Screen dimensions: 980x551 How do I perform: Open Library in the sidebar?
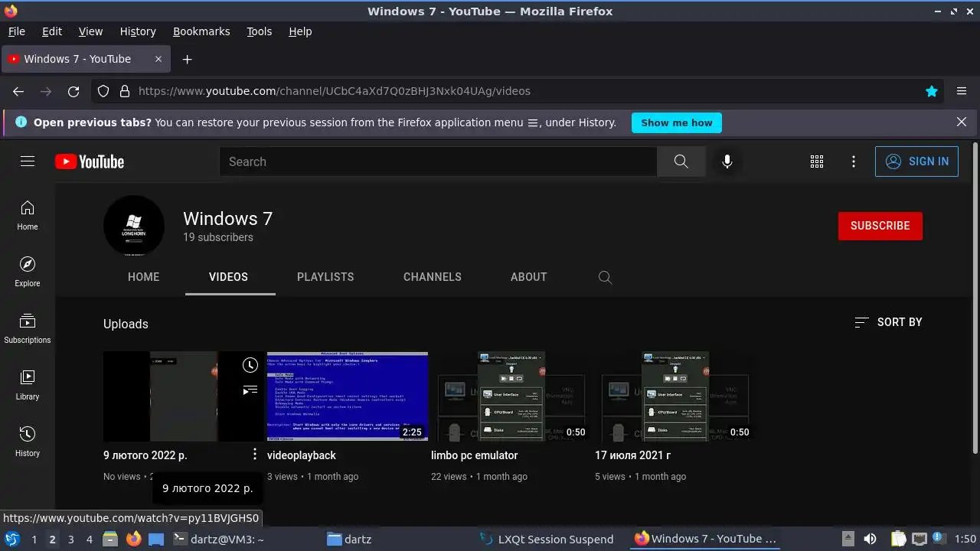click(x=28, y=385)
